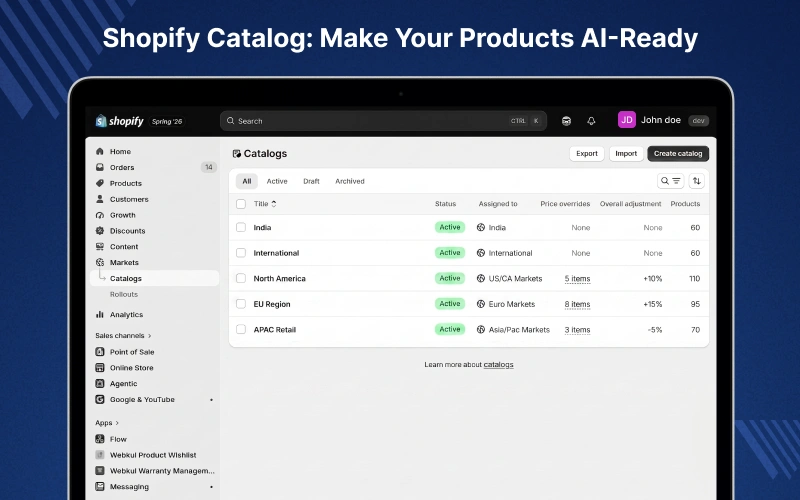
Task: Click products count 110
Action: coord(694,279)
